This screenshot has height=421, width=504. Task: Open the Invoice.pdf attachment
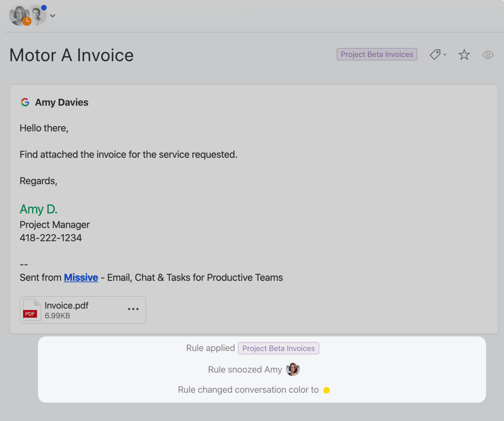click(67, 306)
